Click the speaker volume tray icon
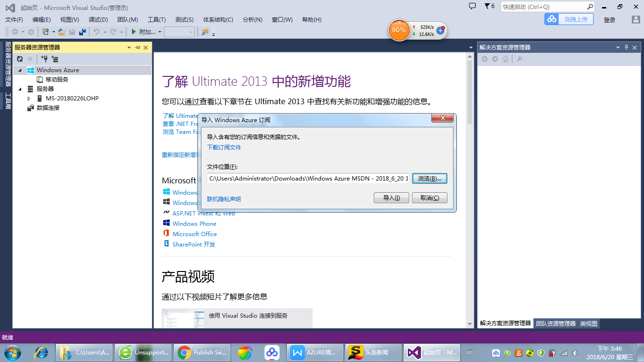This screenshot has width=644, height=362. pyautogui.click(x=575, y=353)
